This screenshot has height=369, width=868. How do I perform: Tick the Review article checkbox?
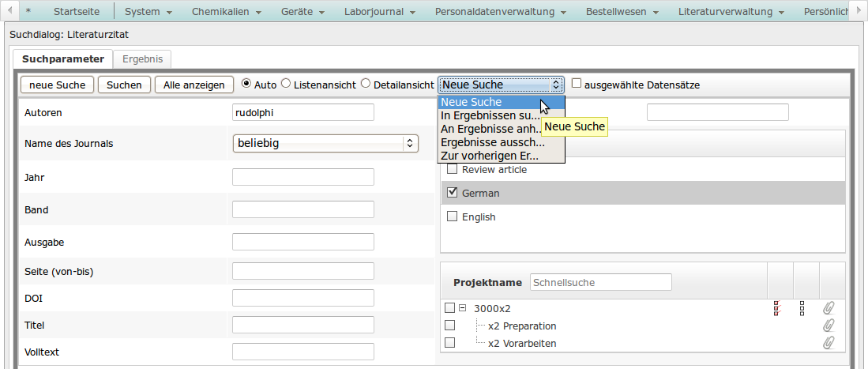point(452,169)
